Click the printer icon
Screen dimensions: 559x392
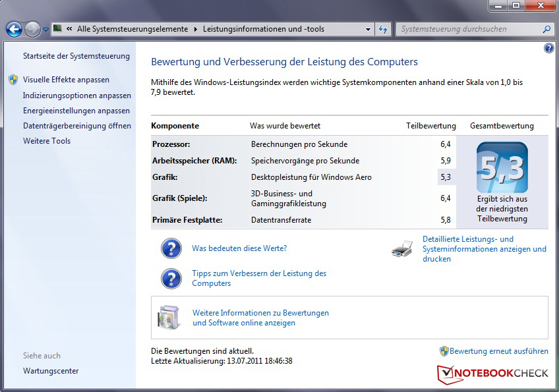402,248
